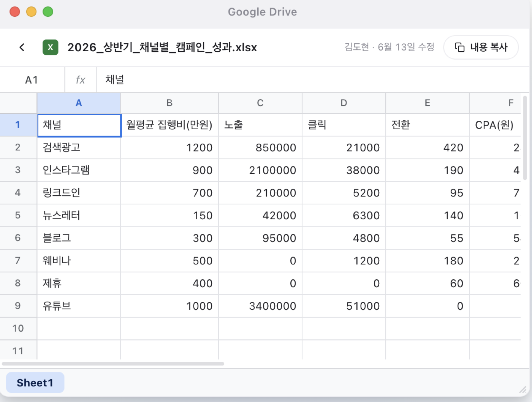Select row 2 header

pyautogui.click(x=18, y=147)
